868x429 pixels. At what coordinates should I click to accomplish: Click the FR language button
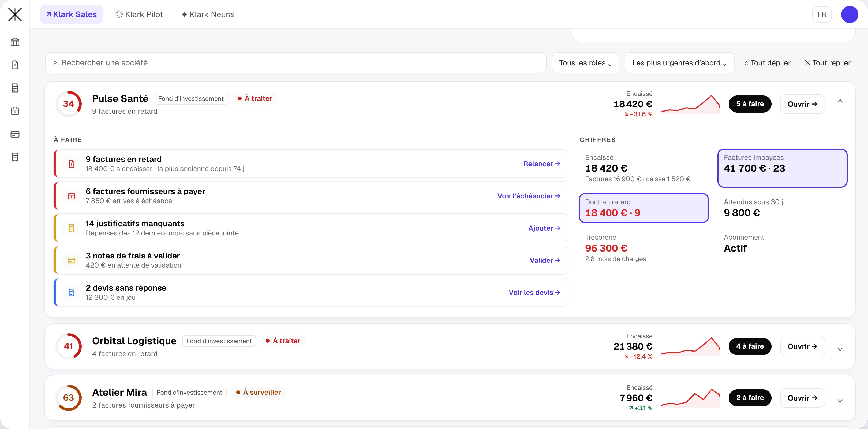coord(821,14)
